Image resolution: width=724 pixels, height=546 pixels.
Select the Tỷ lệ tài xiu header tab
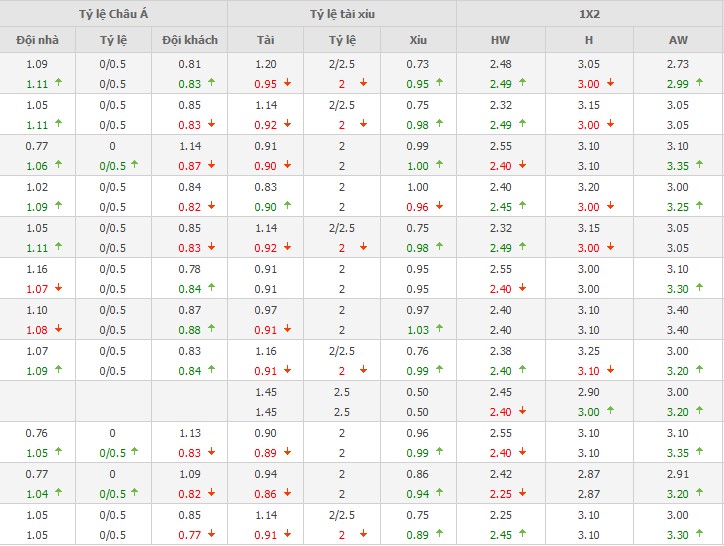point(342,13)
